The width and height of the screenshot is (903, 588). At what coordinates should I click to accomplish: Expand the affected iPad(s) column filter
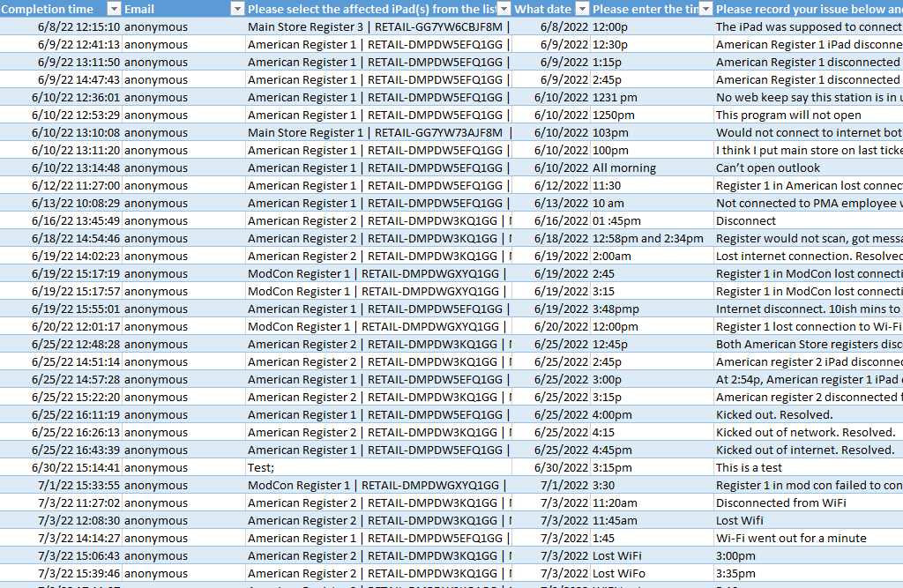504,9
